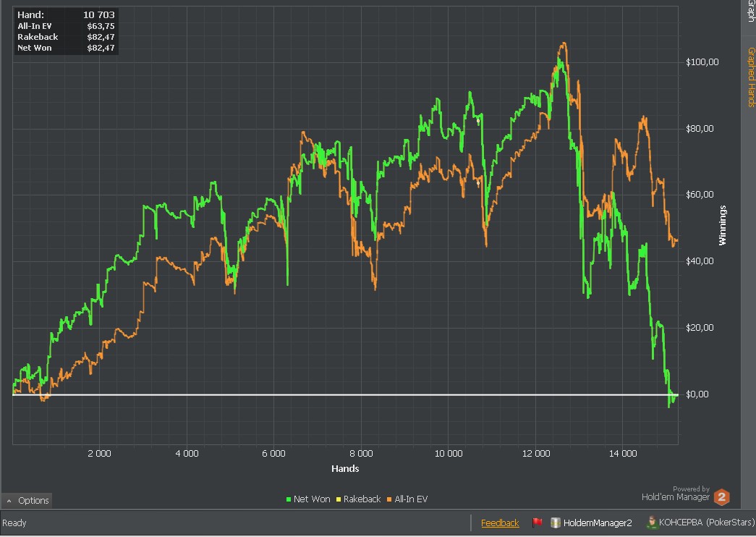Viewport: 756px width, 537px height.
Task: Click the Hold'em Manager 2 logo badge
Action: click(x=721, y=497)
